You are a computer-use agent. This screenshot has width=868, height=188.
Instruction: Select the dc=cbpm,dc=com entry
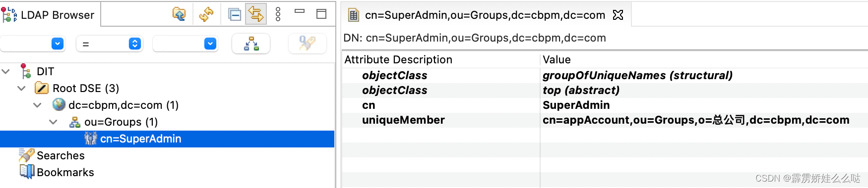pyautogui.click(x=124, y=105)
